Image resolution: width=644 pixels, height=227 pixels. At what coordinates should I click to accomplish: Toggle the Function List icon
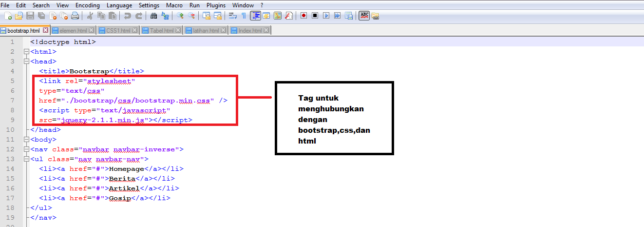tap(289, 16)
